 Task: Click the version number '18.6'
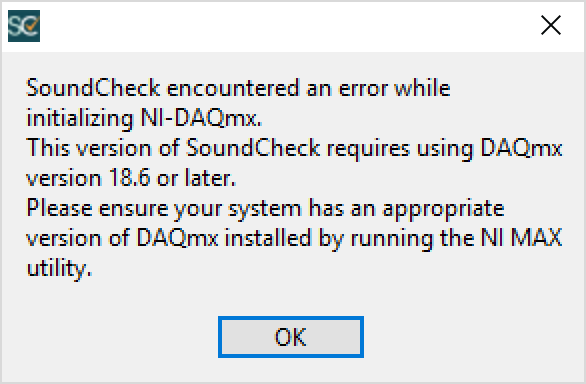point(129,178)
